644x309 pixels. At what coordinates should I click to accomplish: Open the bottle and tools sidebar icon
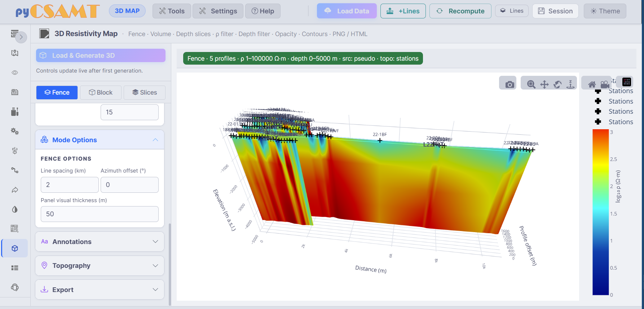15,112
